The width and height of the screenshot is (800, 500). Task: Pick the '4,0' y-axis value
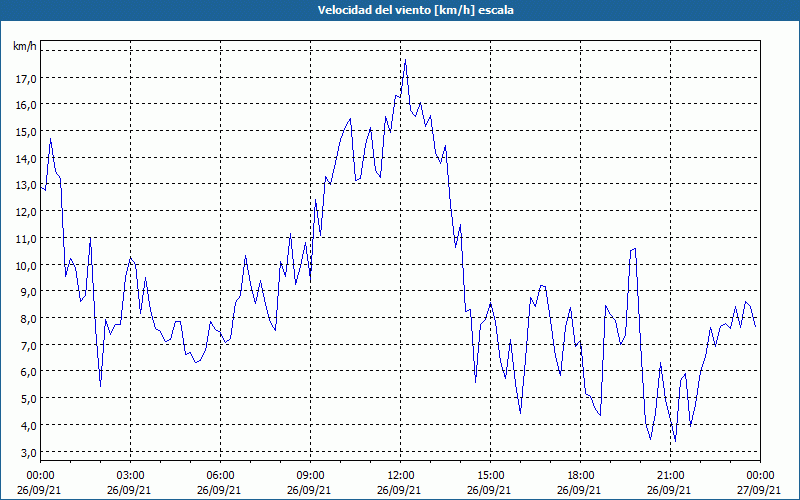tap(28, 426)
